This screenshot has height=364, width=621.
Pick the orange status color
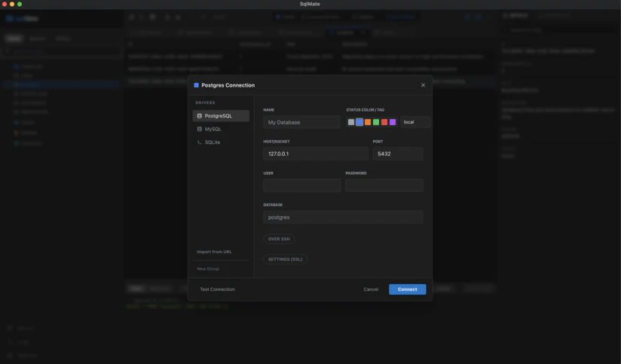click(x=368, y=122)
